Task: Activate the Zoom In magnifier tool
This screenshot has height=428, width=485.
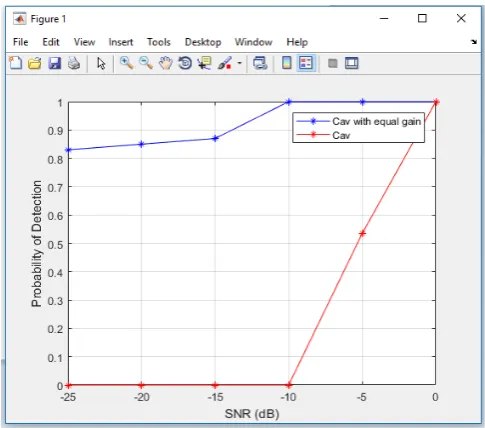Action: click(x=127, y=63)
